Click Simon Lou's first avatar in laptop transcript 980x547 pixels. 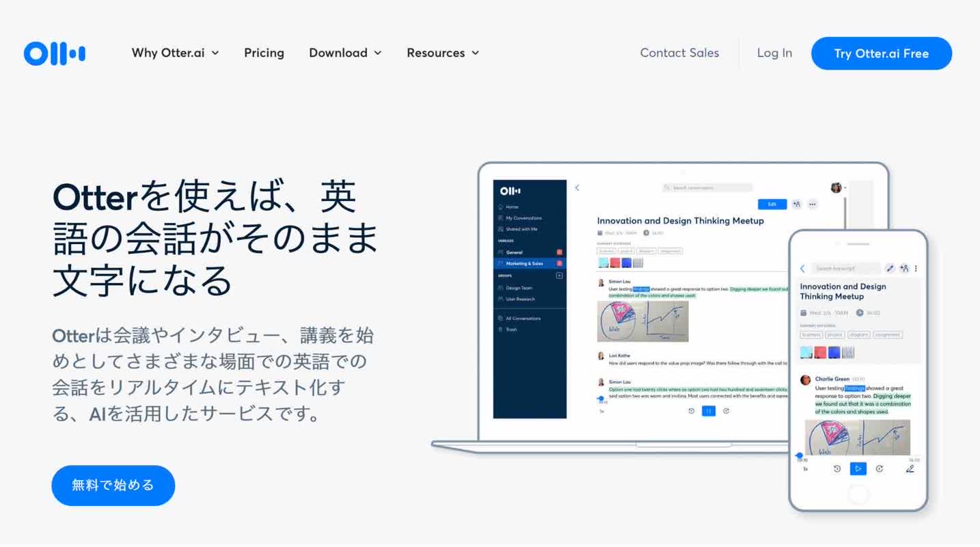pyautogui.click(x=601, y=282)
